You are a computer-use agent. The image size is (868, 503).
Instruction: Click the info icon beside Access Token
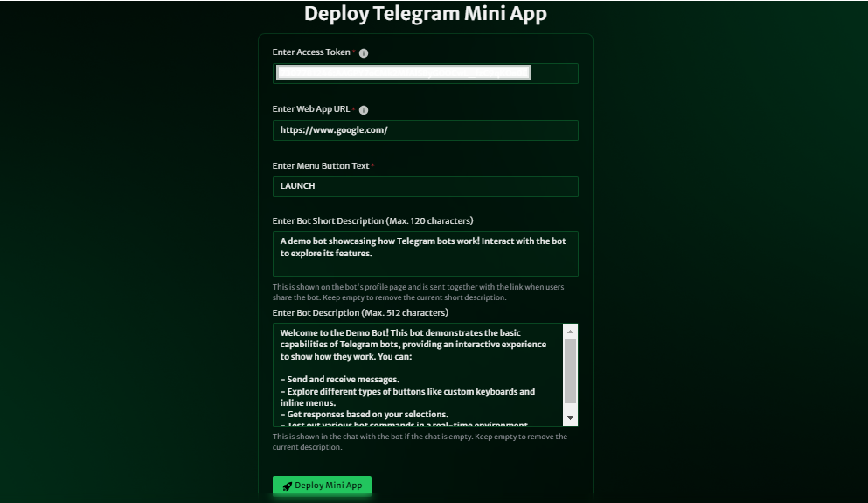coord(363,53)
